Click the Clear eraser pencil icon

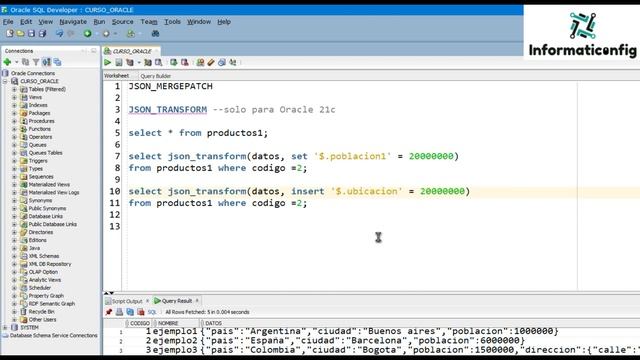click(x=211, y=62)
